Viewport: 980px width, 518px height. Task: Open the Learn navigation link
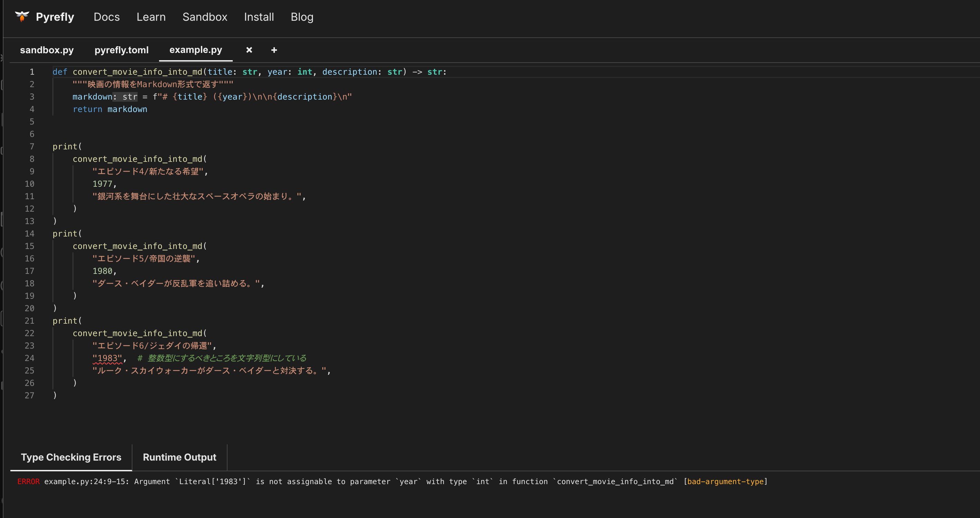(151, 17)
